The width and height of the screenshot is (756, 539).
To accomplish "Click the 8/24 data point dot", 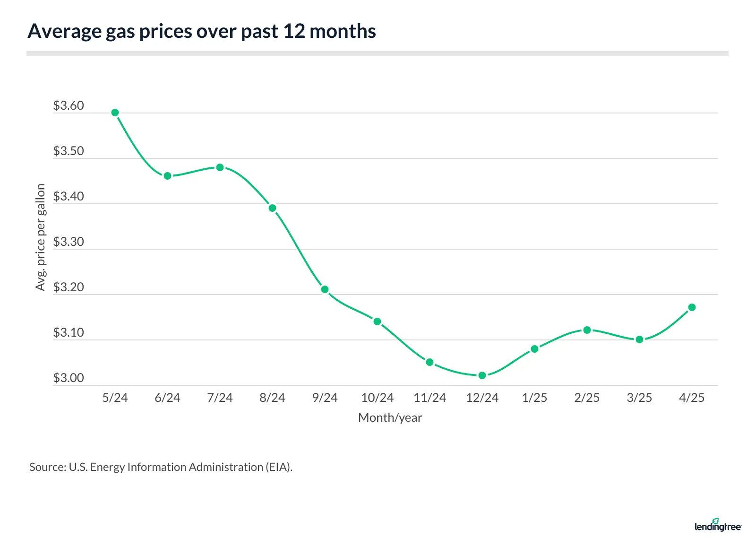I will click(x=272, y=208).
